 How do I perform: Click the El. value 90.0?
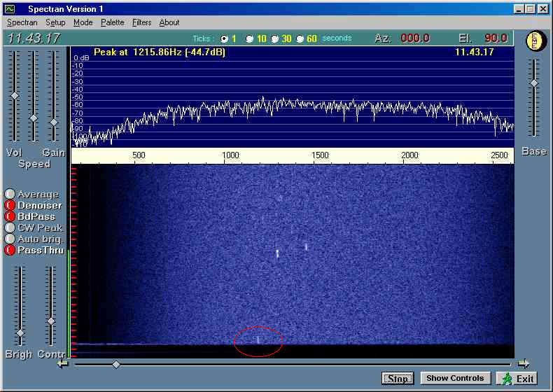(x=496, y=38)
